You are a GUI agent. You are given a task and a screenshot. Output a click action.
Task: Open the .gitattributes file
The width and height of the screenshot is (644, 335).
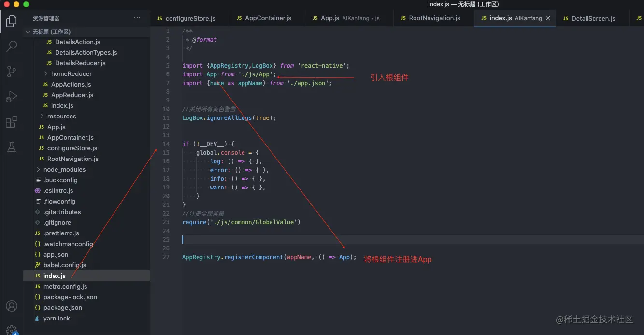pyautogui.click(x=87, y=212)
